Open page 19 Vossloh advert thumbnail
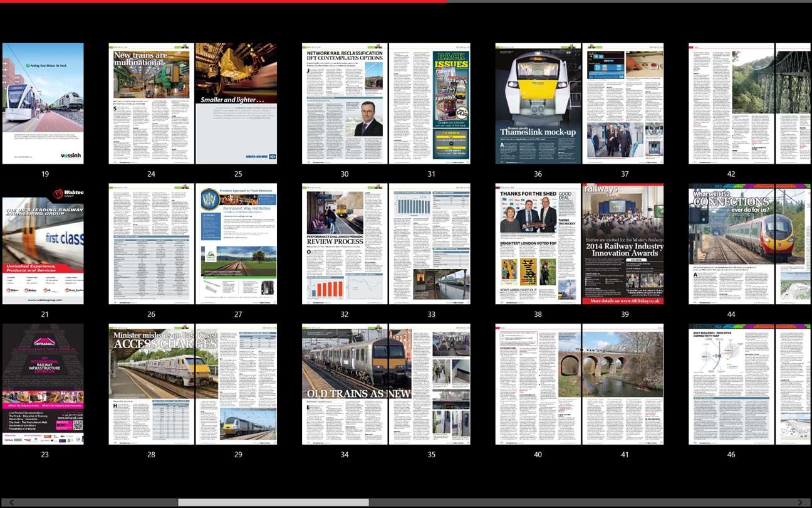 pyautogui.click(x=43, y=103)
